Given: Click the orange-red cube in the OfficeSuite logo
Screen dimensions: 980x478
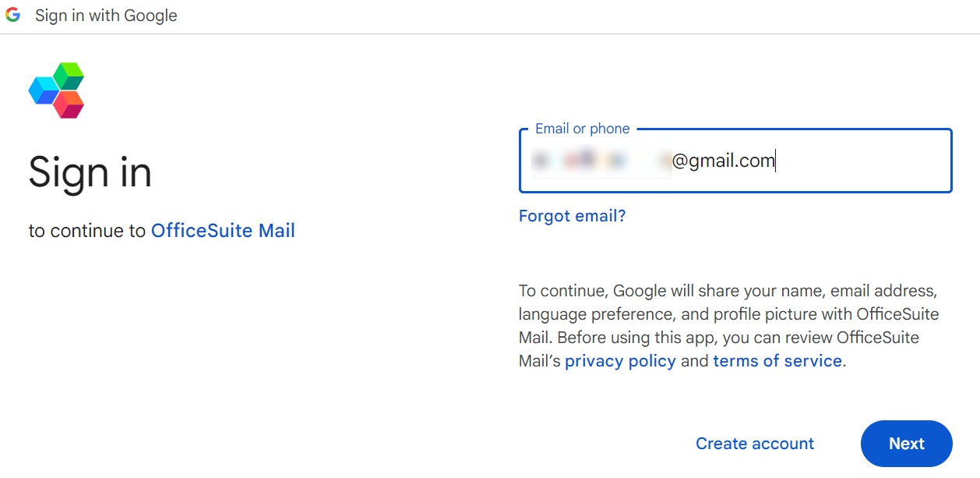Looking at the screenshot, I should coord(69,104).
